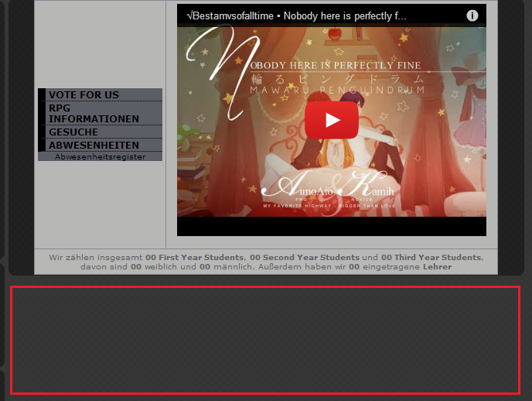This screenshot has height=401, width=532.
Task: Click the '00 männlich' count text
Action: 227,267
